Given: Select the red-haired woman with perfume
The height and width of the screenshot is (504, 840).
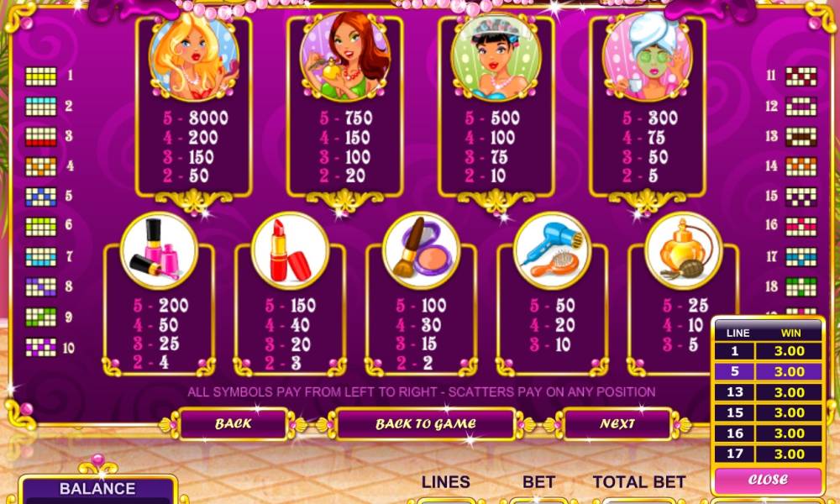Looking at the screenshot, I should pyautogui.click(x=345, y=55).
